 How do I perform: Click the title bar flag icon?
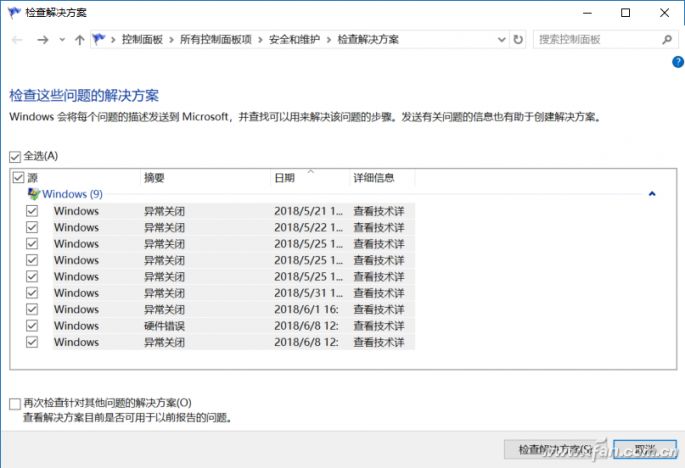click(x=14, y=12)
